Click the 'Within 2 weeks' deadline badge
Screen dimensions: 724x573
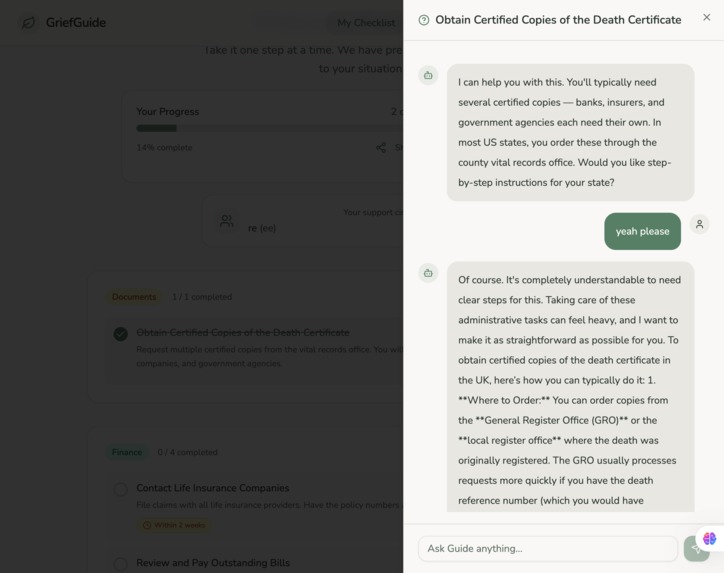[x=174, y=525]
